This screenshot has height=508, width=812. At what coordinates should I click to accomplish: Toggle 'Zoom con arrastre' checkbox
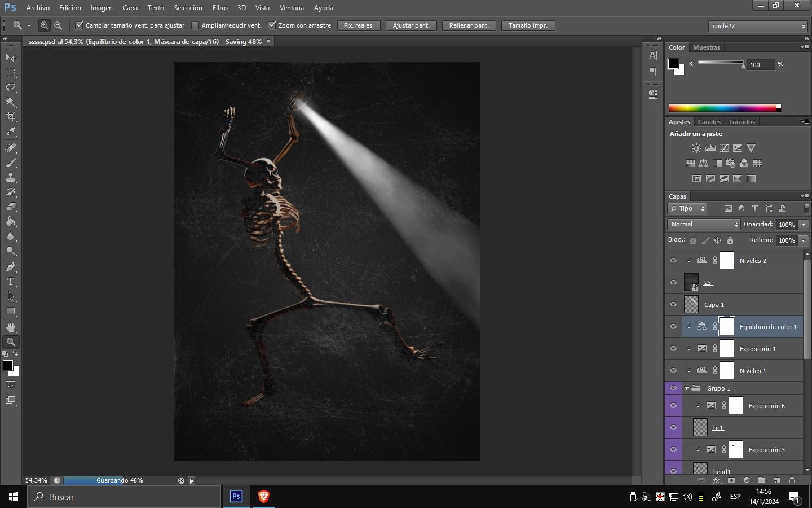(x=272, y=25)
